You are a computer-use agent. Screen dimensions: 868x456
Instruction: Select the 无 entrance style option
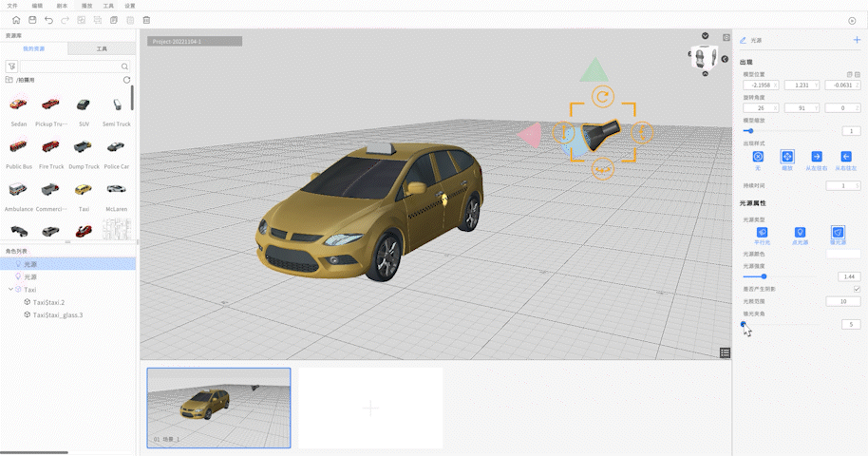(x=758, y=157)
